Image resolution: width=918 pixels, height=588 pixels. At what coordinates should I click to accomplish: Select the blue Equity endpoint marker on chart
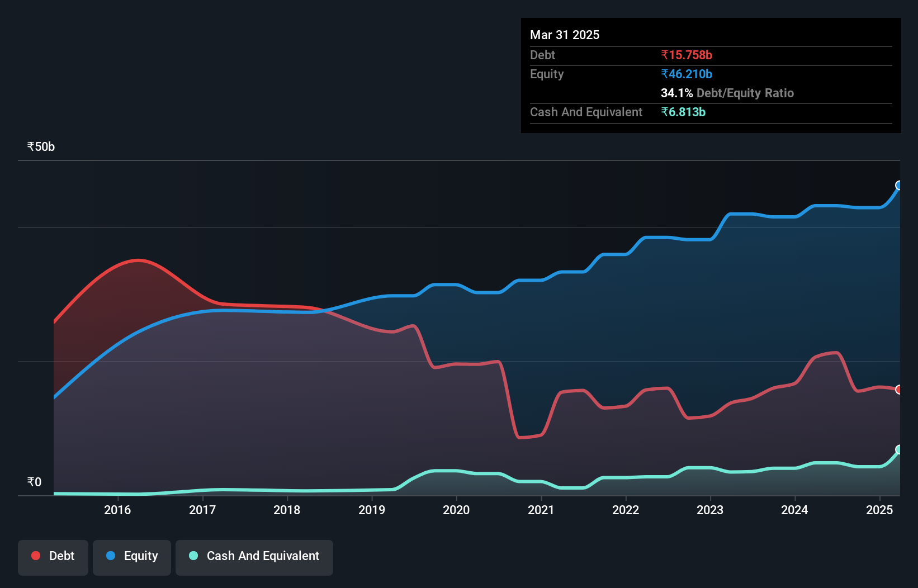(898, 185)
